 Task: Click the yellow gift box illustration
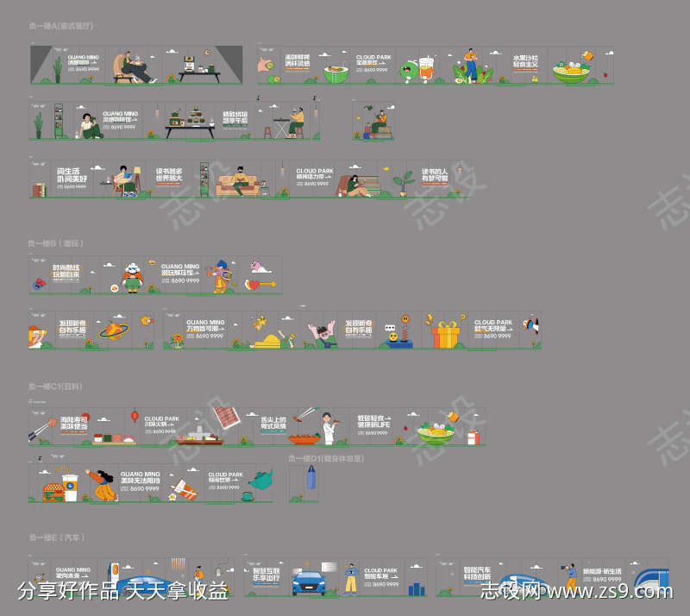click(445, 334)
